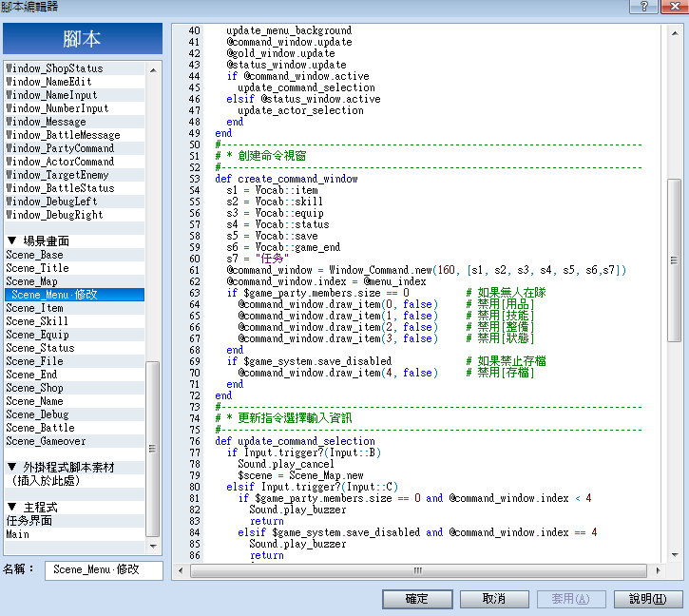Open Scene_Map script

point(75,281)
